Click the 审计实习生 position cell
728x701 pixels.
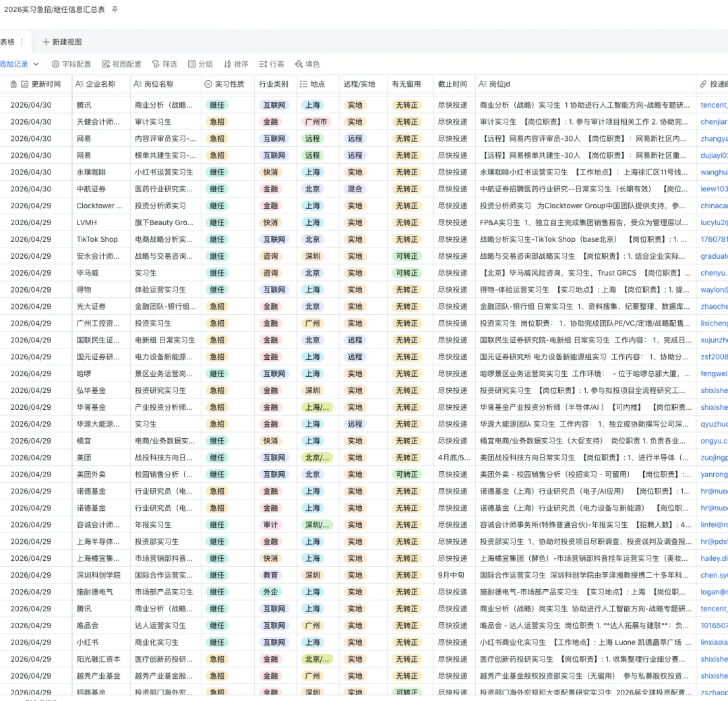point(165,122)
